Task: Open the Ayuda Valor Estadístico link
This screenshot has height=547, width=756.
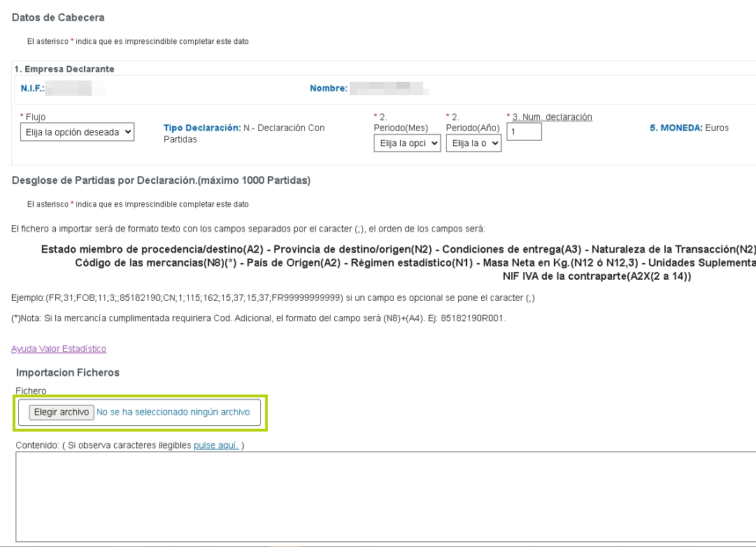Action: [59, 348]
